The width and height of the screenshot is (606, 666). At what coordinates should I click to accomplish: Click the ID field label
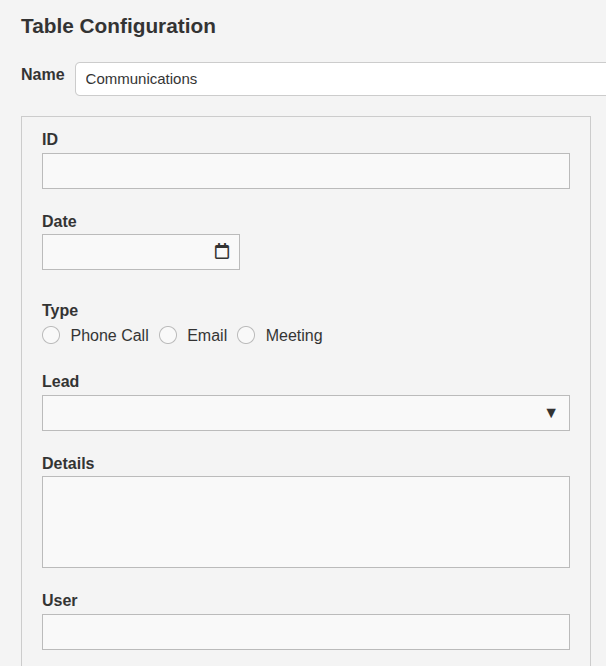50,139
